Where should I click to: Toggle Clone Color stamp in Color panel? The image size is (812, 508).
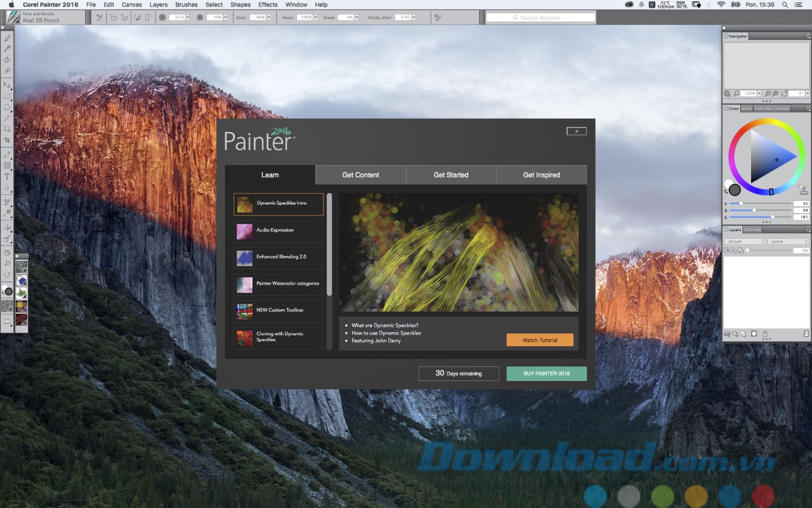click(x=803, y=190)
